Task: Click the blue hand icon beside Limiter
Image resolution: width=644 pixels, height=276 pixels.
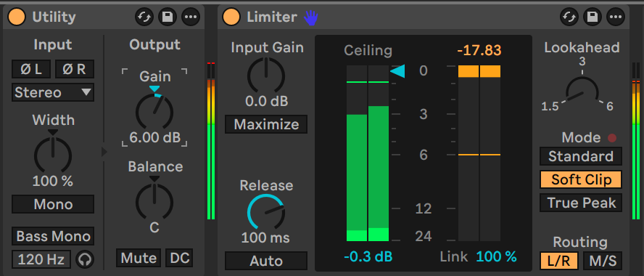Action: pos(311,17)
